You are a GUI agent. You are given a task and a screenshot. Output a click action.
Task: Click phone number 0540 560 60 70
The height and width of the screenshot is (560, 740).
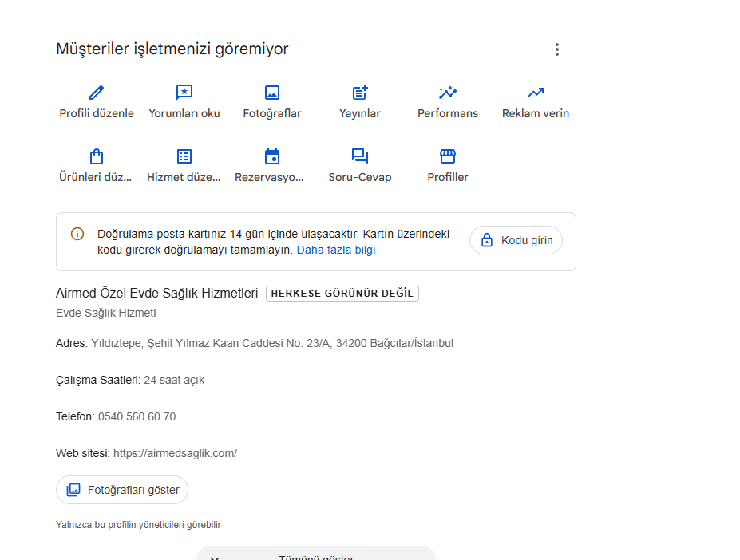[137, 416]
